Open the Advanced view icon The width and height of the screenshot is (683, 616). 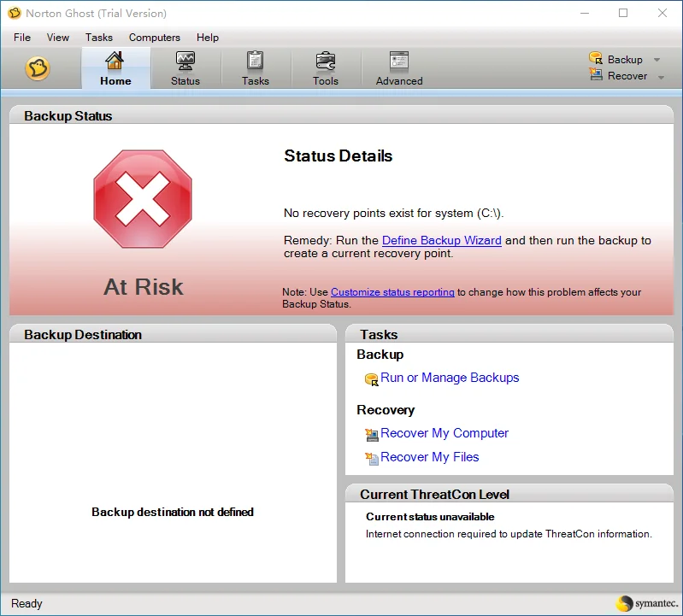(x=399, y=61)
